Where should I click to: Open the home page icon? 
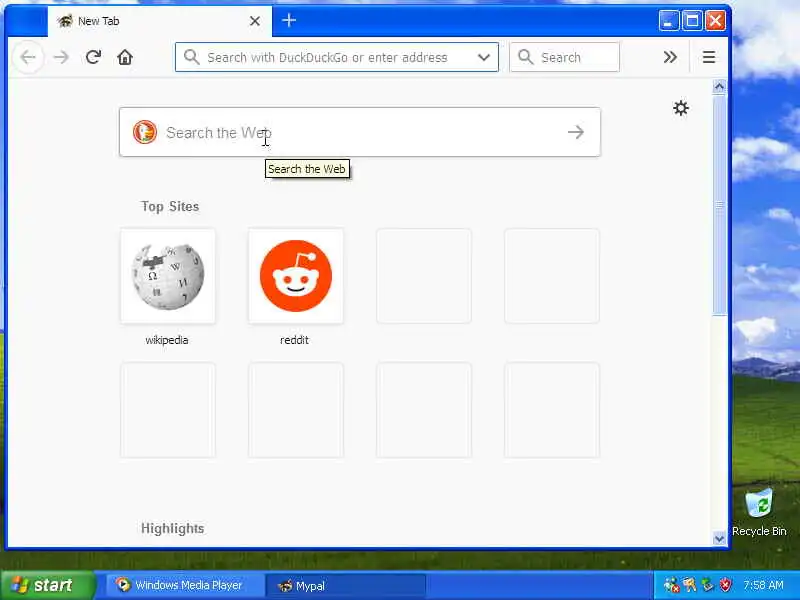(125, 57)
